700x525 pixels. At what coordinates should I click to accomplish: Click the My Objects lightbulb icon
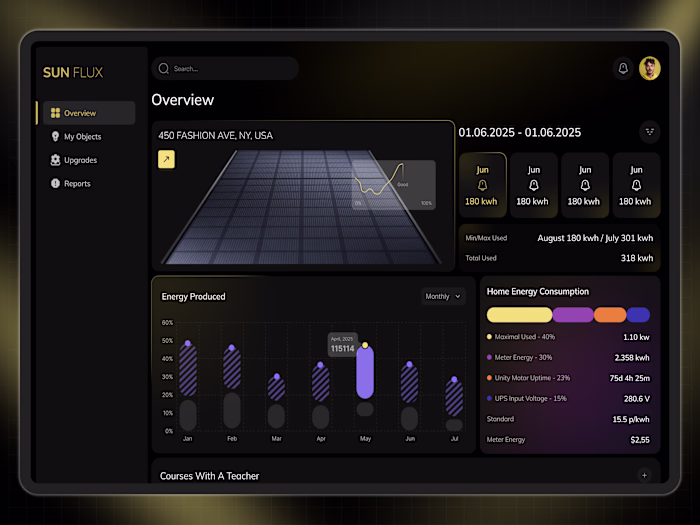[55, 137]
